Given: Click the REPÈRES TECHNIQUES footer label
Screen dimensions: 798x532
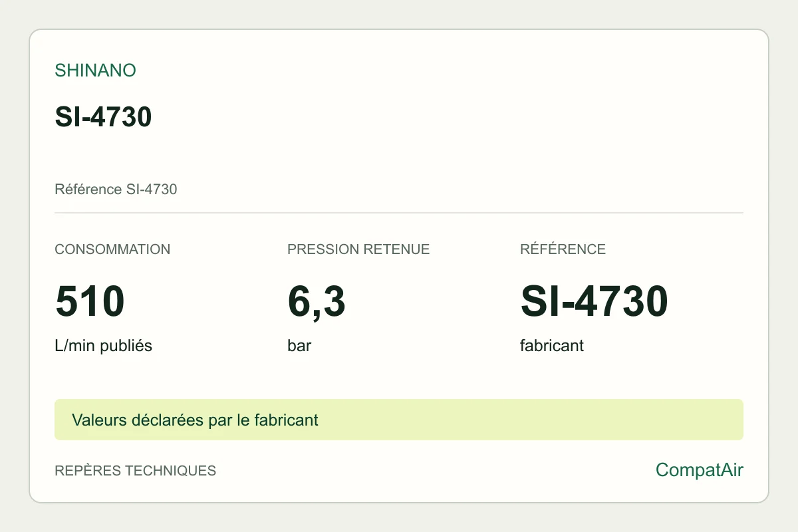Looking at the screenshot, I should [x=135, y=471].
